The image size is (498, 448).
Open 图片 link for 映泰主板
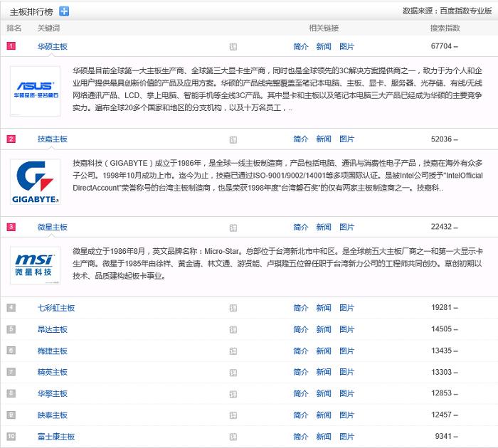tap(346, 415)
